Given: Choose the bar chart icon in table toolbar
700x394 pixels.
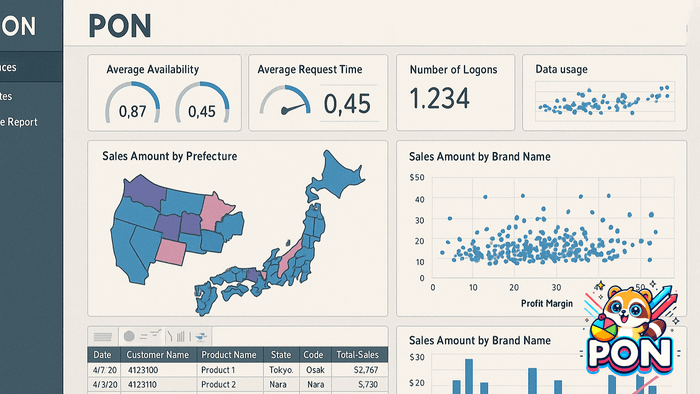Looking at the screenshot, I should [180, 336].
